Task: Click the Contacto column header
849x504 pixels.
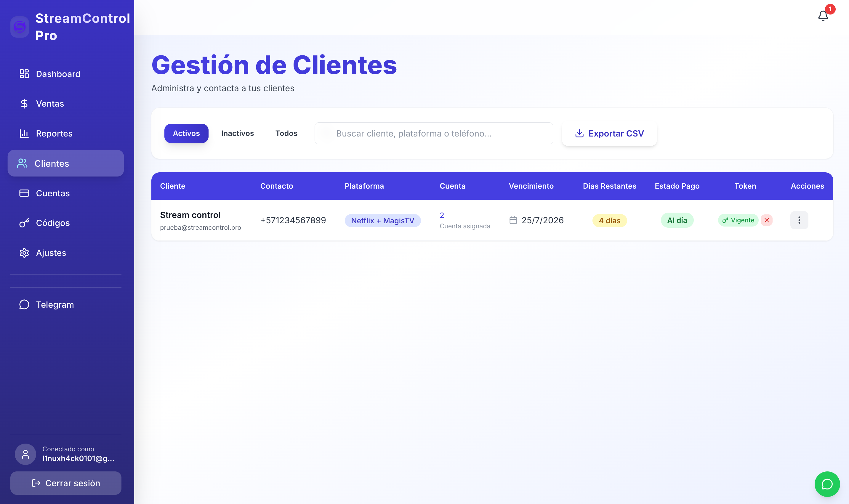Action: [x=277, y=186]
